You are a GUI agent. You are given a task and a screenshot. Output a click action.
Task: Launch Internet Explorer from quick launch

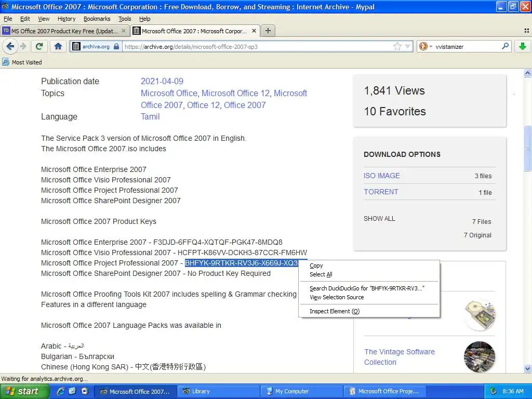click(x=61, y=391)
